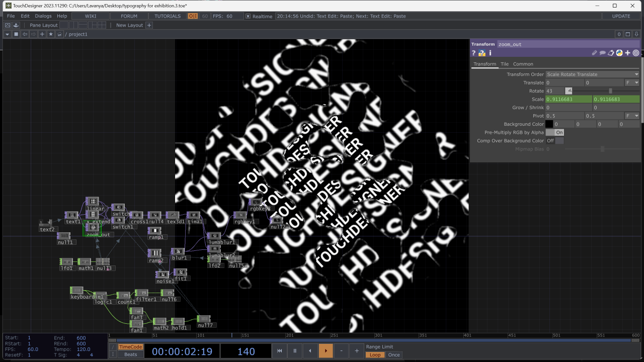The image size is (644, 362).
Task: Click the Palette browser icon in toolbar
Action: tap(8, 25)
